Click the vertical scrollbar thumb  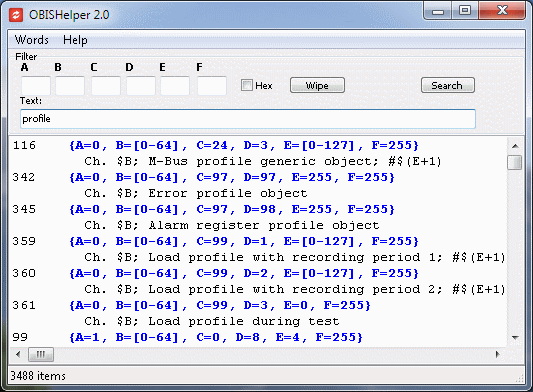point(515,162)
